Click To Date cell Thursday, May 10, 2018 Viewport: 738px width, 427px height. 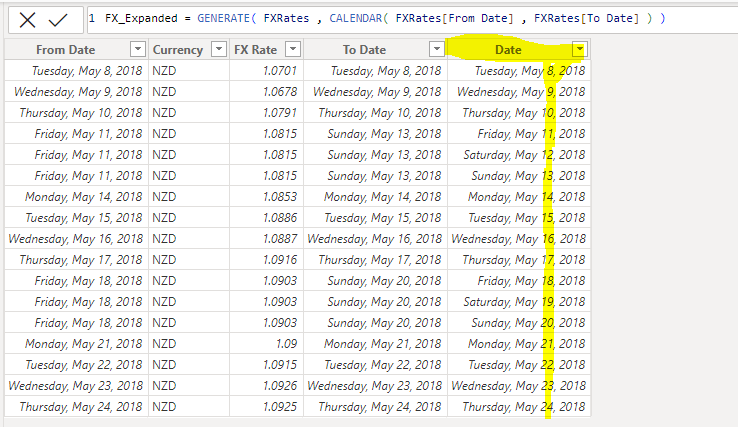[376, 113]
